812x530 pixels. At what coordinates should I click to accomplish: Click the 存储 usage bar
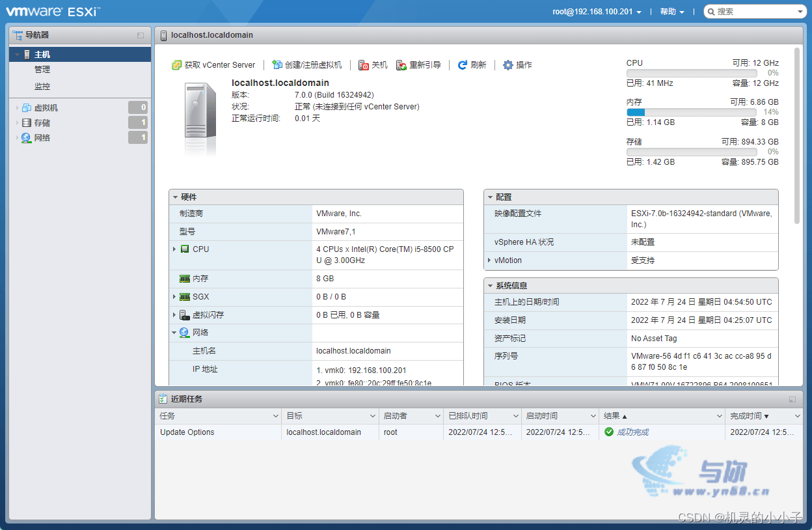tap(692, 152)
